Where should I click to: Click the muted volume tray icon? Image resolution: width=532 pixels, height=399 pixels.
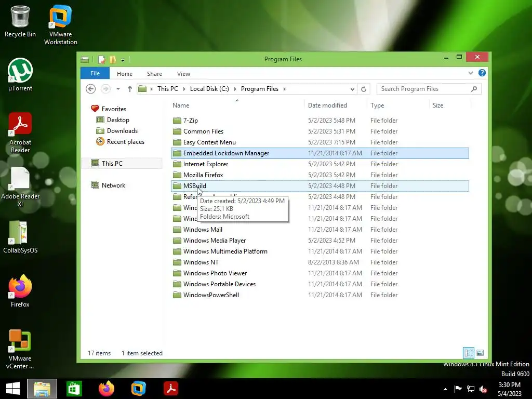pos(483,389)
